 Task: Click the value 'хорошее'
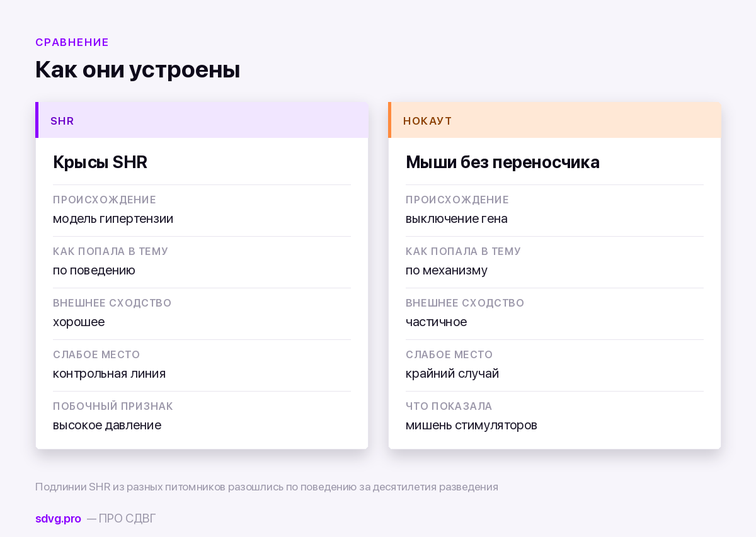coord(79,322)
